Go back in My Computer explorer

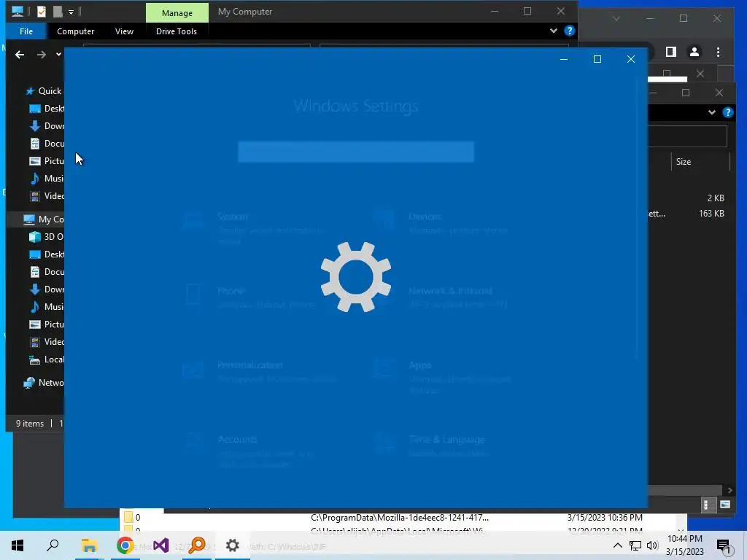click(x=20, y=55)
